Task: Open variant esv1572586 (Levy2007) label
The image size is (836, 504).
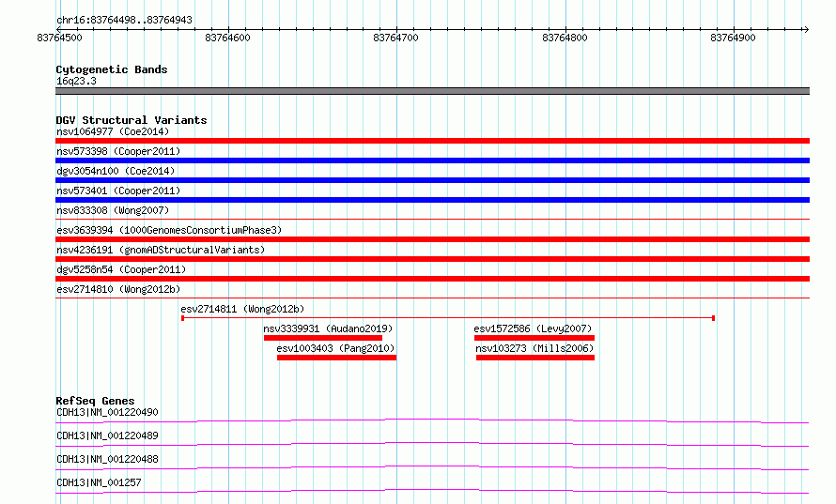Action: click(534, 328)
